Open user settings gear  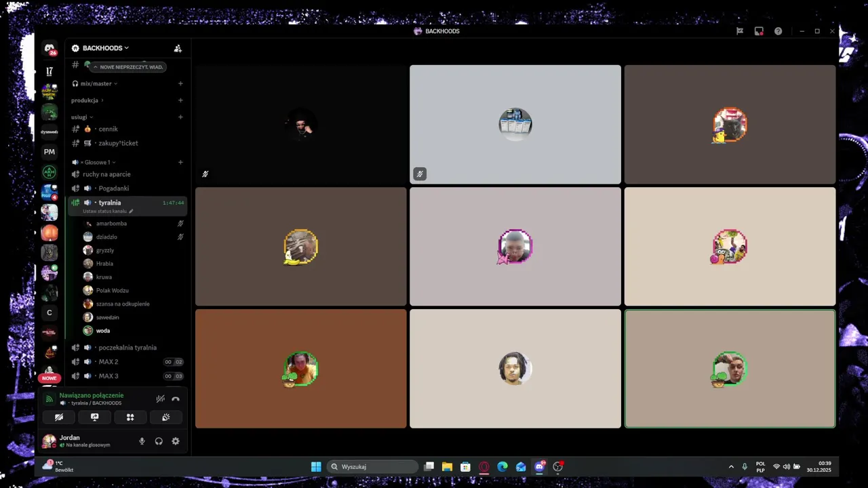click(176, 441)
